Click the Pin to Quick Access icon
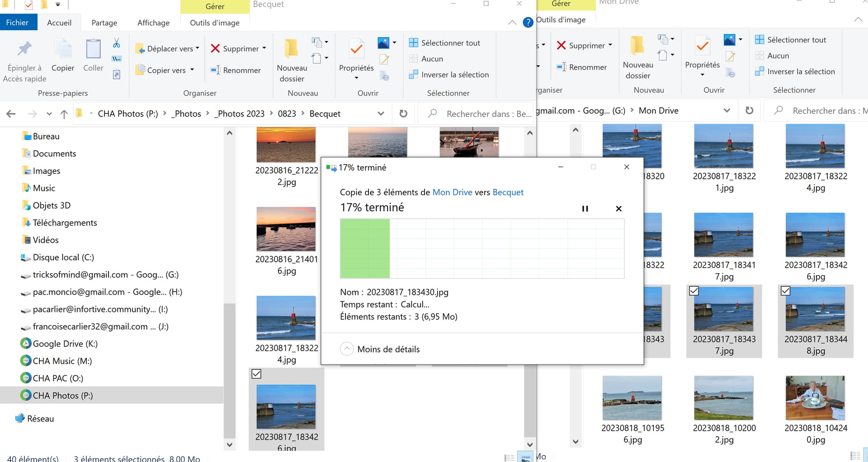The width and height of the screenshot is (868, 462). (x=24, y=49)
